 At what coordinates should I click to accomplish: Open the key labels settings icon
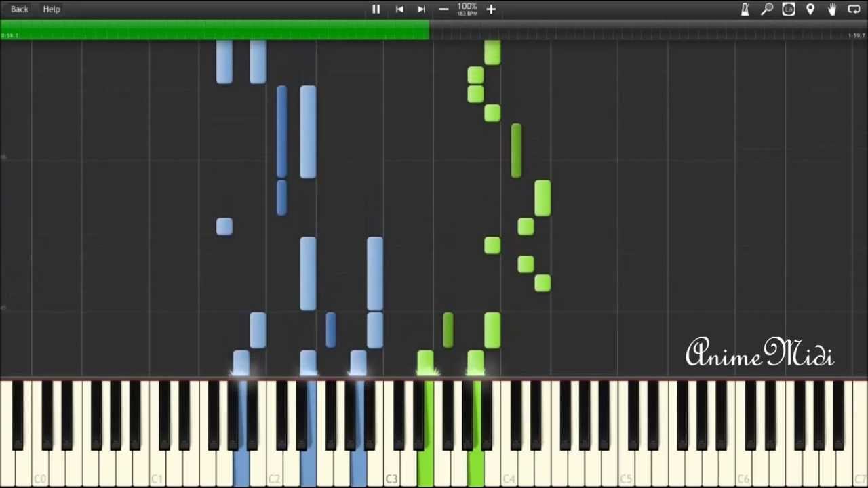[x=789, y=9]
